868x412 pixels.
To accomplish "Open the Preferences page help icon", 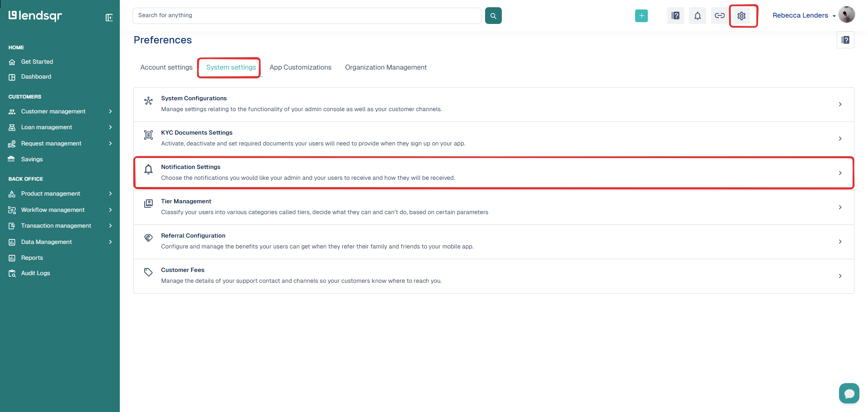I will point(845,40).
